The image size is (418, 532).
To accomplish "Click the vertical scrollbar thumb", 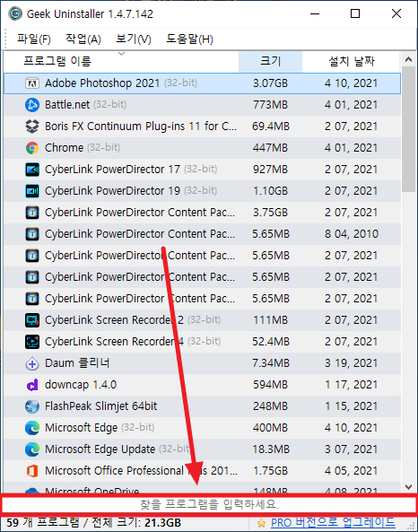I will tap(409, 129).
